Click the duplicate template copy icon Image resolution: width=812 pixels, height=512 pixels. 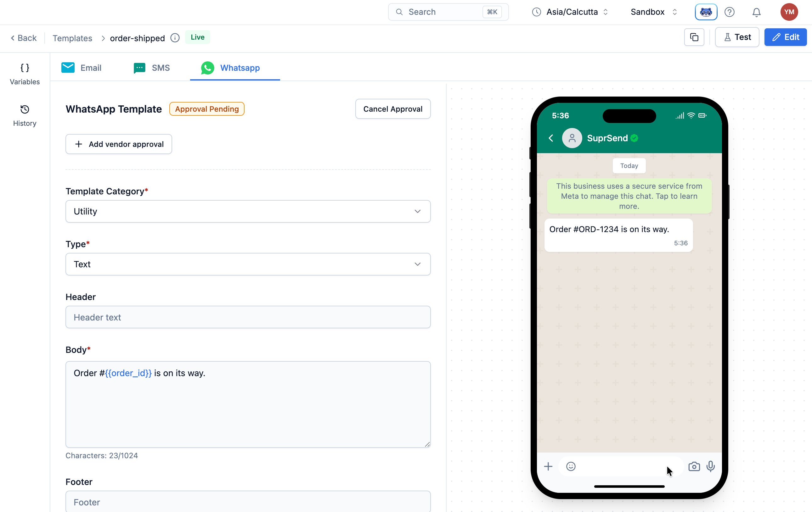click(694, 37)
